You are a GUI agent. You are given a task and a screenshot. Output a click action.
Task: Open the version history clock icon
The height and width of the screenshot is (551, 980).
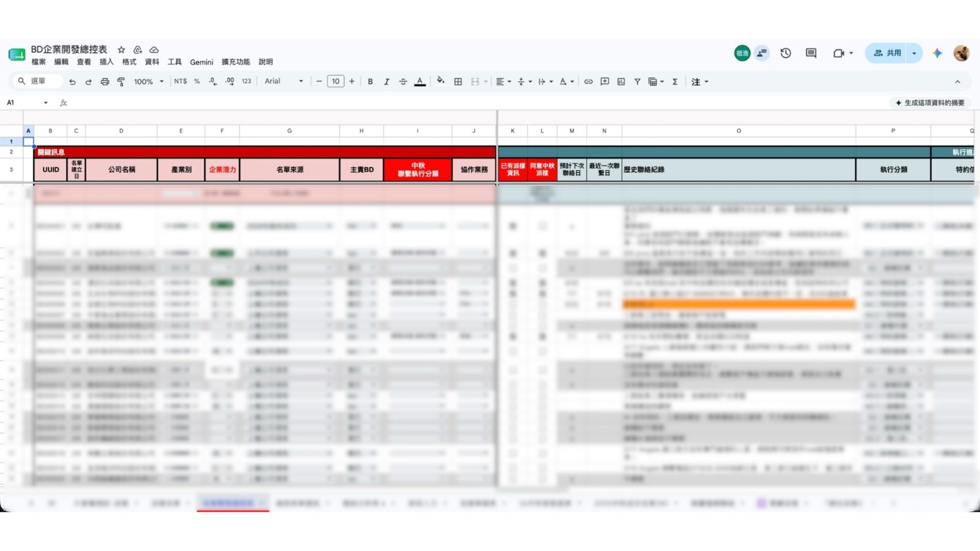tap(786, 53)
